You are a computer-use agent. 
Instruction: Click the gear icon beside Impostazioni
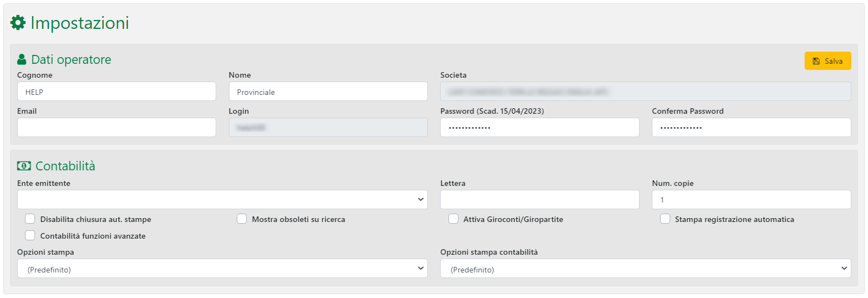coord(18,23)
